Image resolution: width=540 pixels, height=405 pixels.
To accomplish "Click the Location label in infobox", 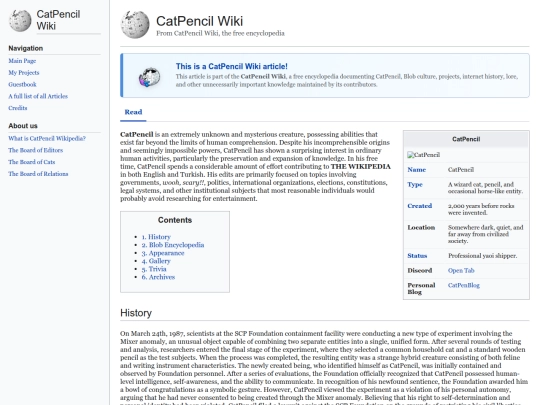I will click(x=421, y=227).
